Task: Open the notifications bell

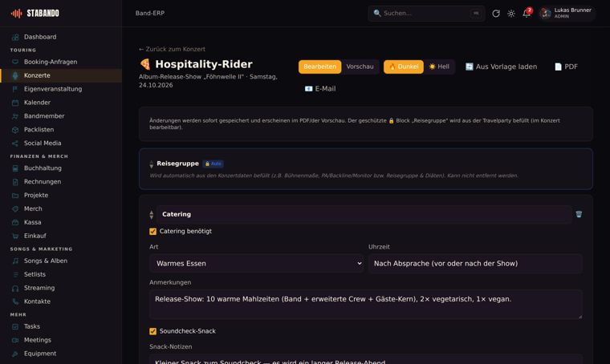Action: click(527, 13)
